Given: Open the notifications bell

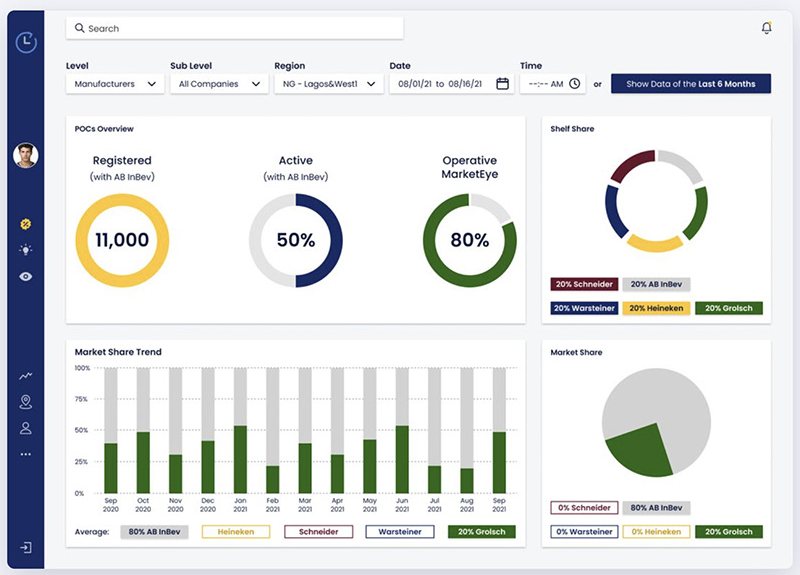Looking at the screenshot, I should click(x=766, y=28).
